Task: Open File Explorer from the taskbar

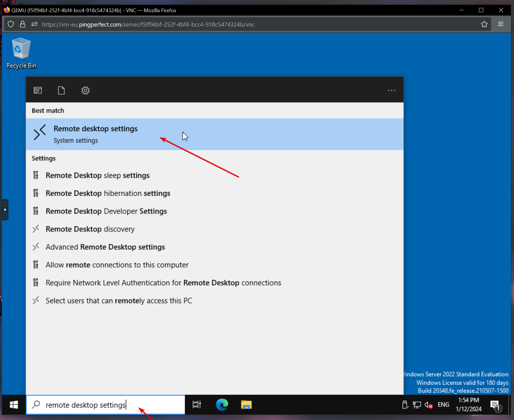Action: pos(246,405)
